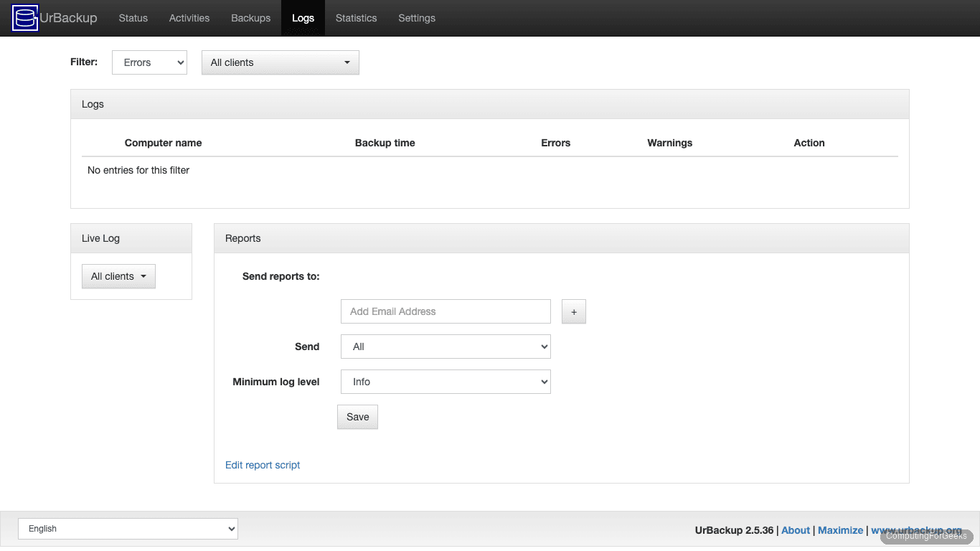Switch to the Activities tab
The height and width of the screenshot is (551, 980).
[x=189, y=18]
